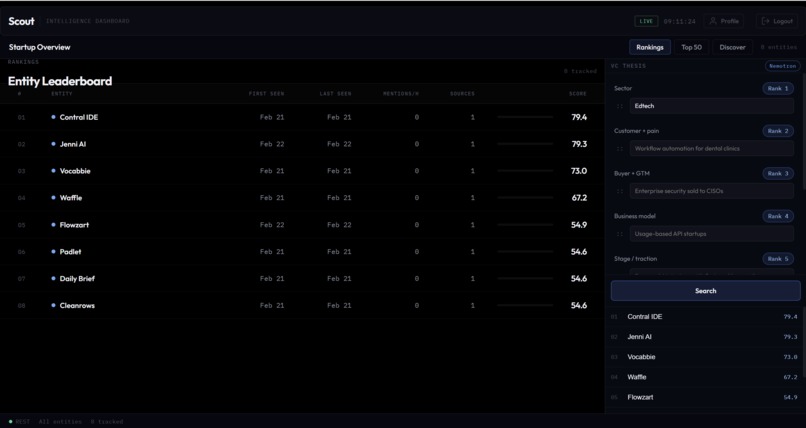Screen dimensions: 806x428
Task: Sort by the SCORE column header
Action: (x=578, y=94)
